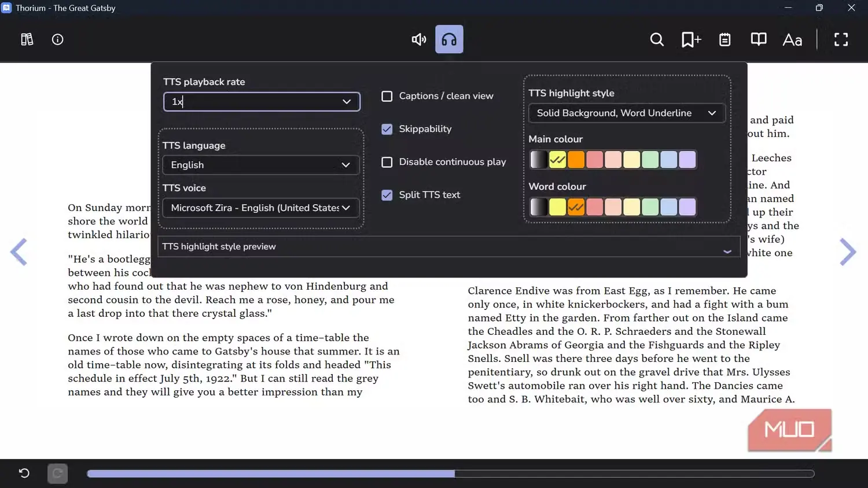Minimize the Thorium window

(788, 8)
